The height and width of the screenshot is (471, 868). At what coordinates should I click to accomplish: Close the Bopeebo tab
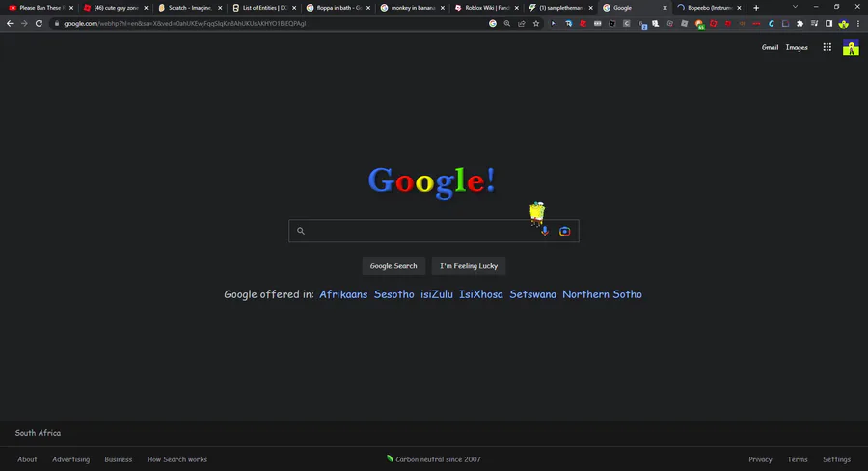(x=739, y=8)
